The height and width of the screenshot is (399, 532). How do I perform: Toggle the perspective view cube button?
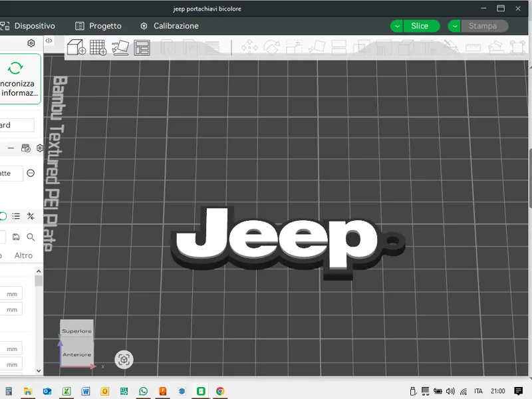[124, 360]
